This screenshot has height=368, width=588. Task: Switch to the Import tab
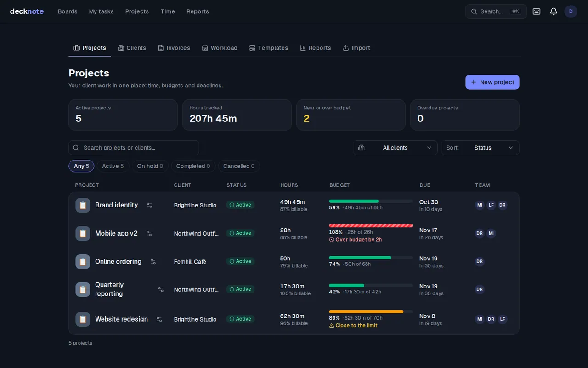pos(356,48)
